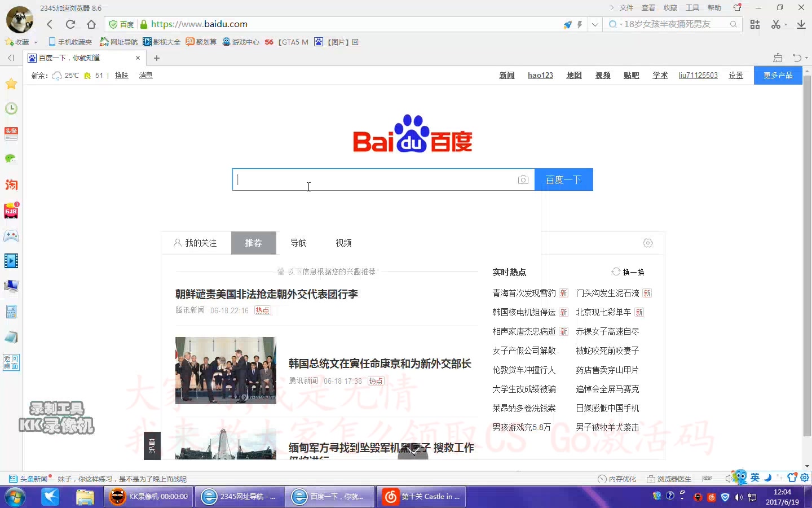Image resolution: width=812 pixels, height=508 pixels.
Task: Click the lightning icon in address bar
Action: (580, 24)
